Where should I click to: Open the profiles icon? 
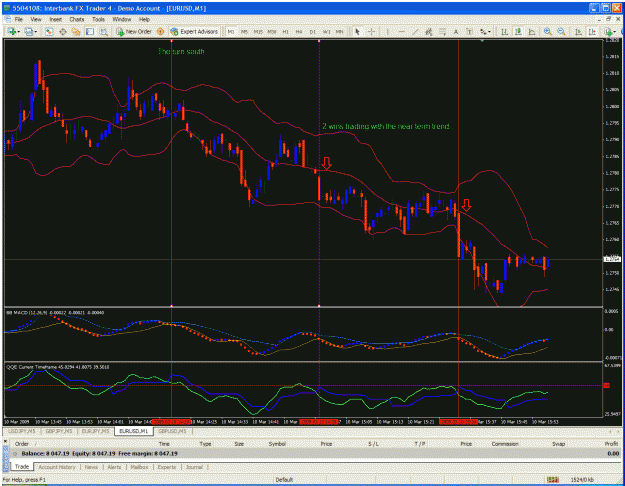point(28,31)
